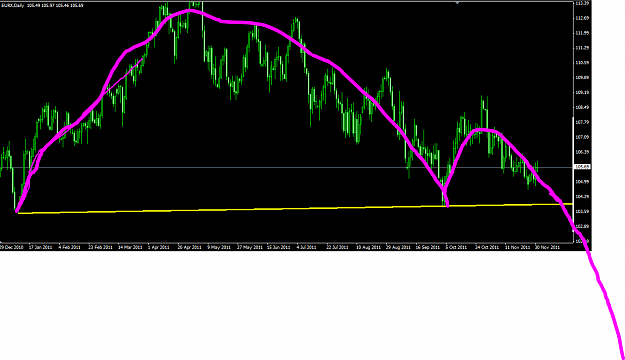Click the 1 Apr 2011 date label

coord(159,247)
